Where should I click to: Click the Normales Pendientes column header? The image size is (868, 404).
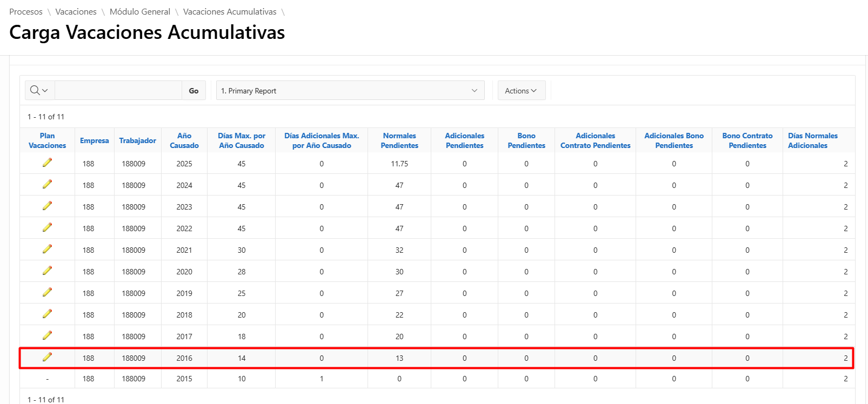[399, 140]
